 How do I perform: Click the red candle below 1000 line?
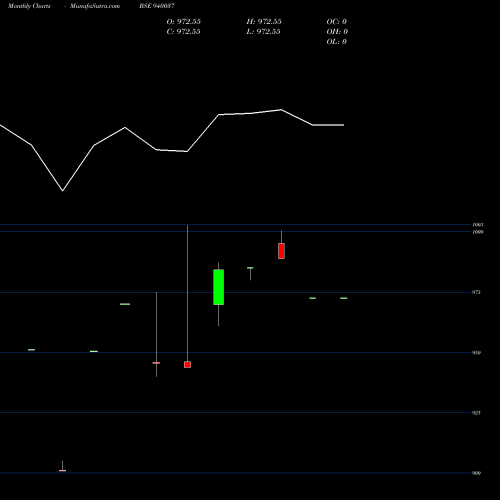coord(281,251)
